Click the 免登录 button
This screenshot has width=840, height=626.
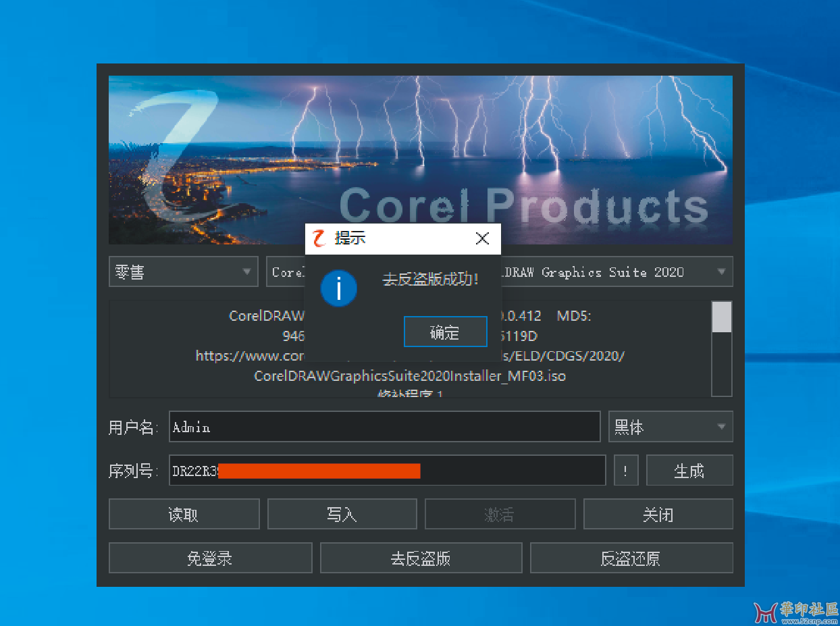click(210, 558)
